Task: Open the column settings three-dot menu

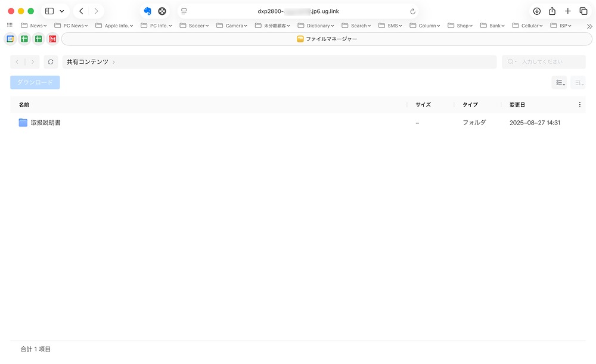Action: pos(580,105)
